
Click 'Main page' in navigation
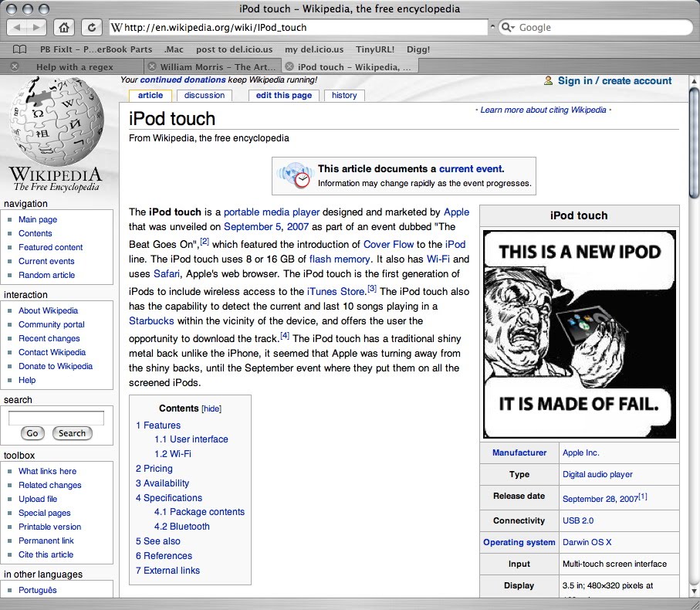[x=38, y=219]
